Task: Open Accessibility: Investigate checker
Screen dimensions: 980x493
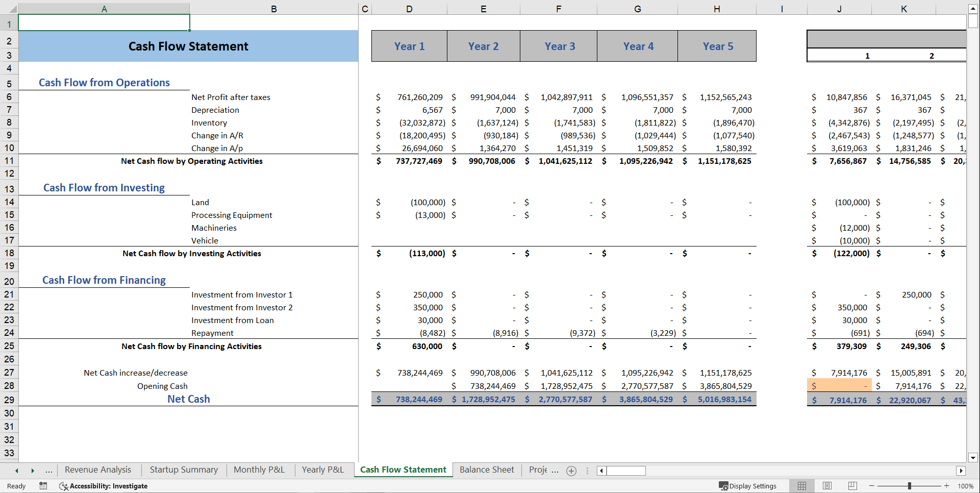Action: pyautogui.click(x=104, y=486)
